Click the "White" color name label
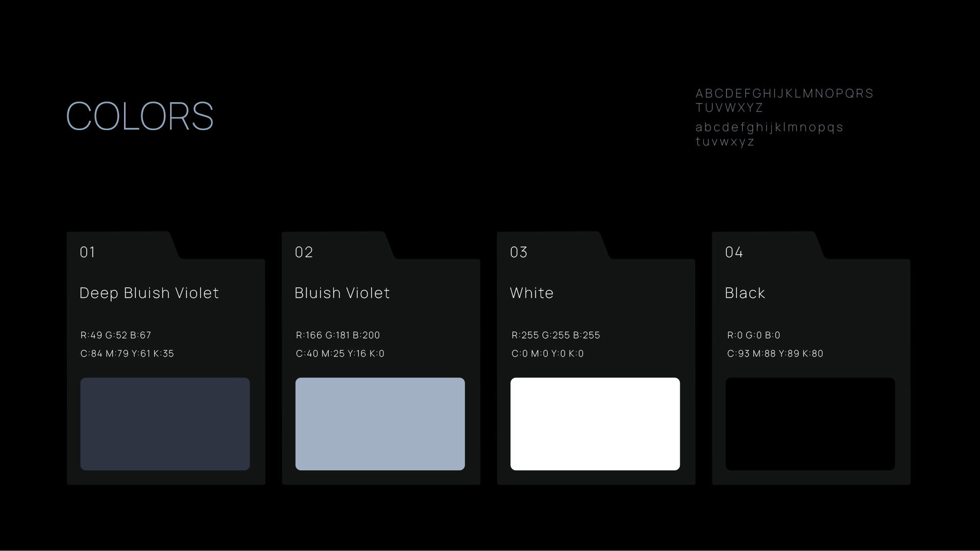 [531, 293]
